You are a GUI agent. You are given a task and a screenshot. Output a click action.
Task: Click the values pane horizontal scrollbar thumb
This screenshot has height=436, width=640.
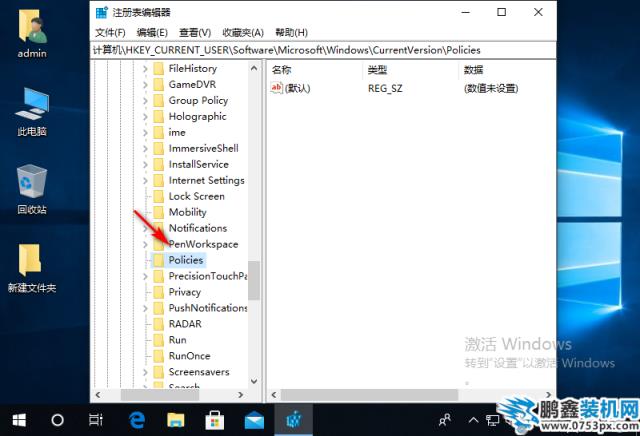click(x=369, y=395)
